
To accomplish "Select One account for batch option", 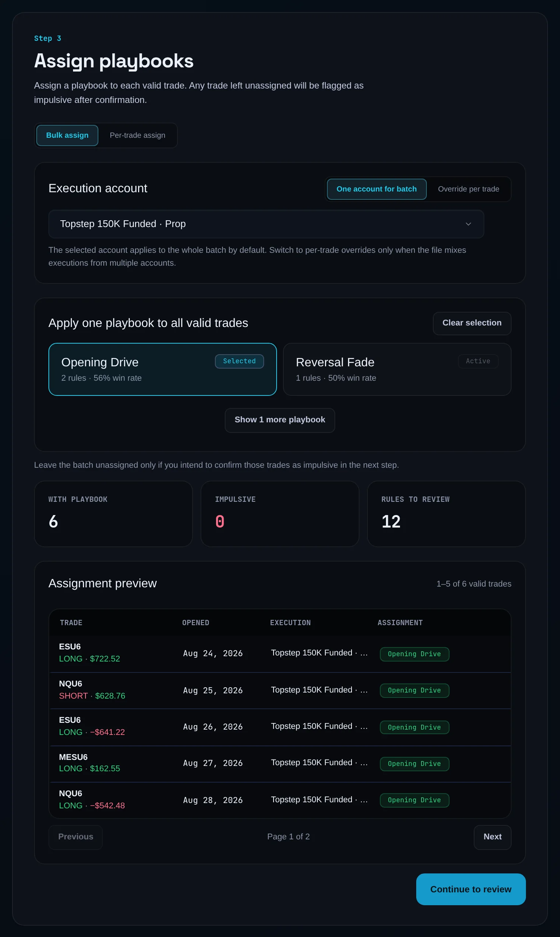I will [376, 189].
